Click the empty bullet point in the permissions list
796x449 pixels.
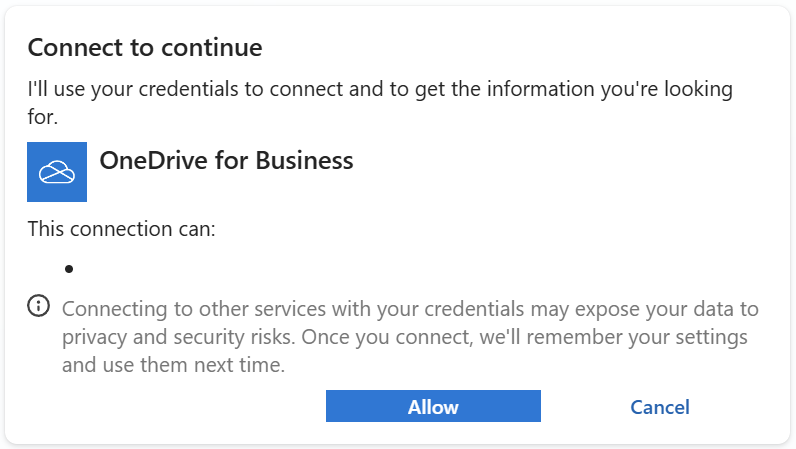click(69, 269)
